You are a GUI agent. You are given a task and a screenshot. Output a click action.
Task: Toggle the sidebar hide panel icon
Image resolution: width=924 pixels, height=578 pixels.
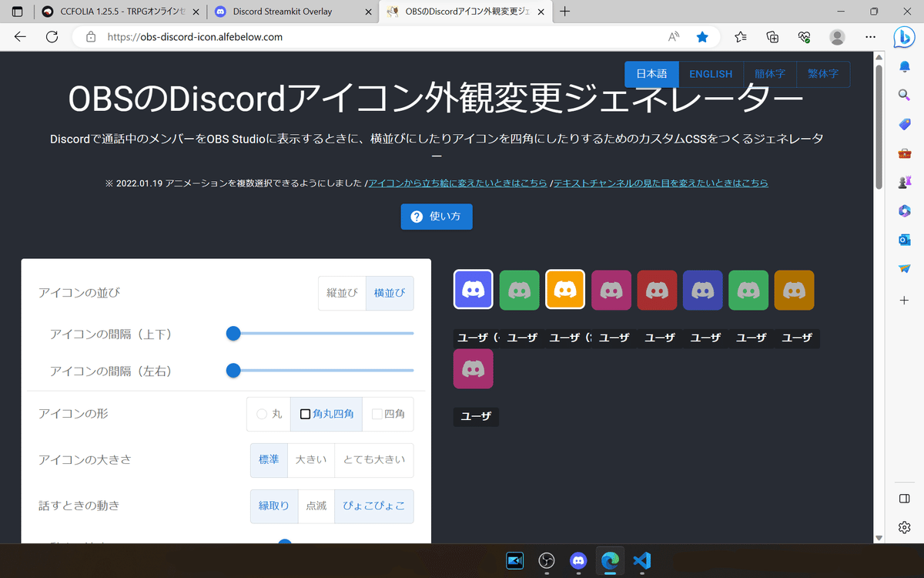[x=905, y=499]
